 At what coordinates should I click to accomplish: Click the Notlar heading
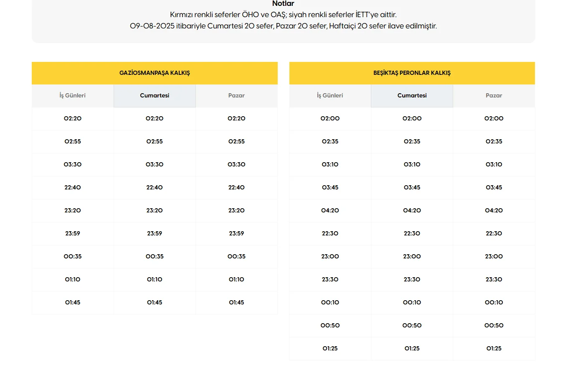pos(283,4)
